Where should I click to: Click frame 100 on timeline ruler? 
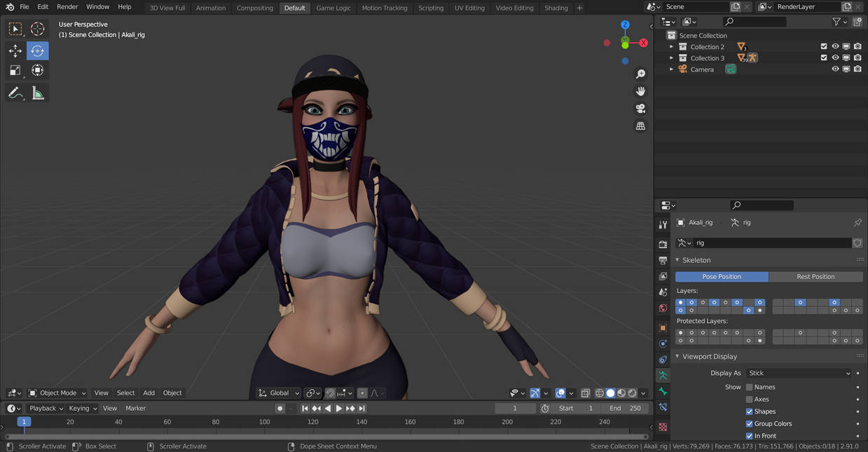[x=264, y=422]
